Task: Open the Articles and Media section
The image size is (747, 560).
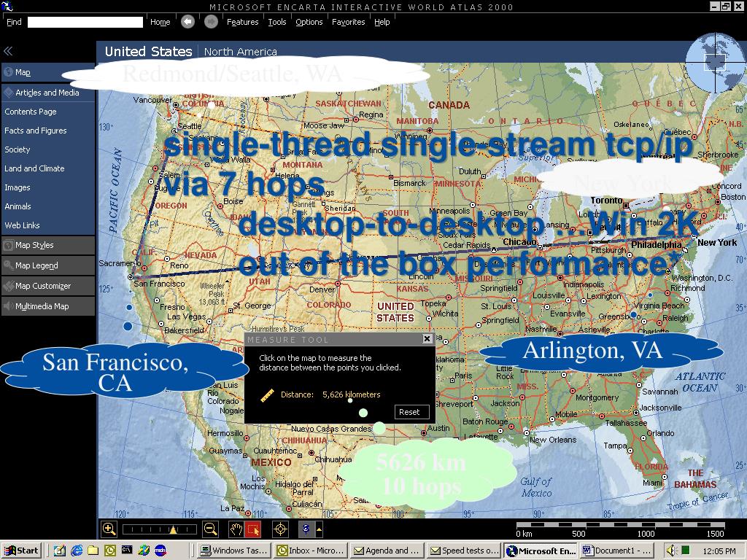Action: coord(48,93)
